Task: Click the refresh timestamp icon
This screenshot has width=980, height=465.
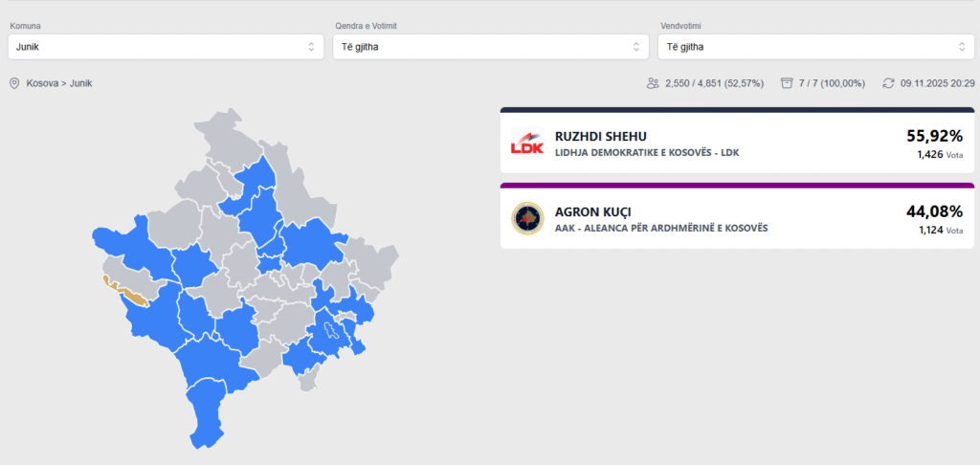Action: (888, 83)
